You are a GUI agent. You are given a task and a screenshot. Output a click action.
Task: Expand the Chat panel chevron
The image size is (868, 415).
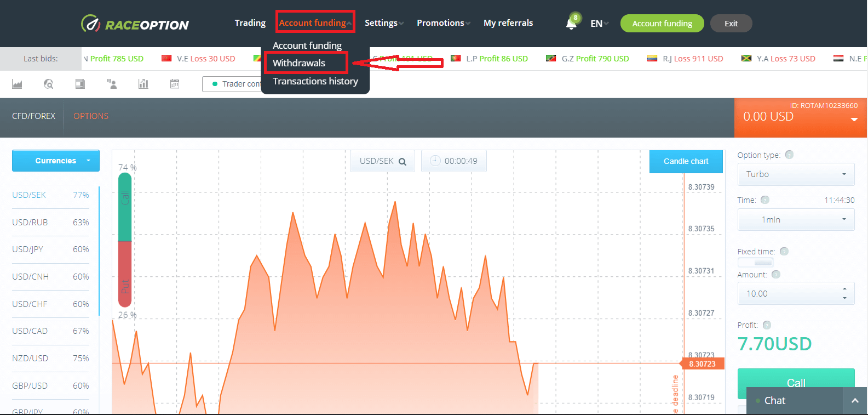pos(855,401)
